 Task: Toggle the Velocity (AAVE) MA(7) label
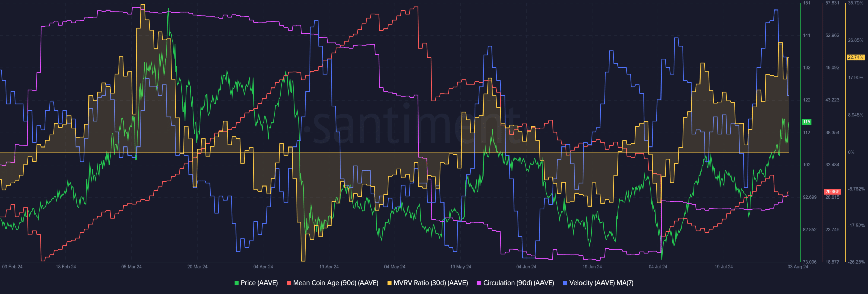click(601, 283)
